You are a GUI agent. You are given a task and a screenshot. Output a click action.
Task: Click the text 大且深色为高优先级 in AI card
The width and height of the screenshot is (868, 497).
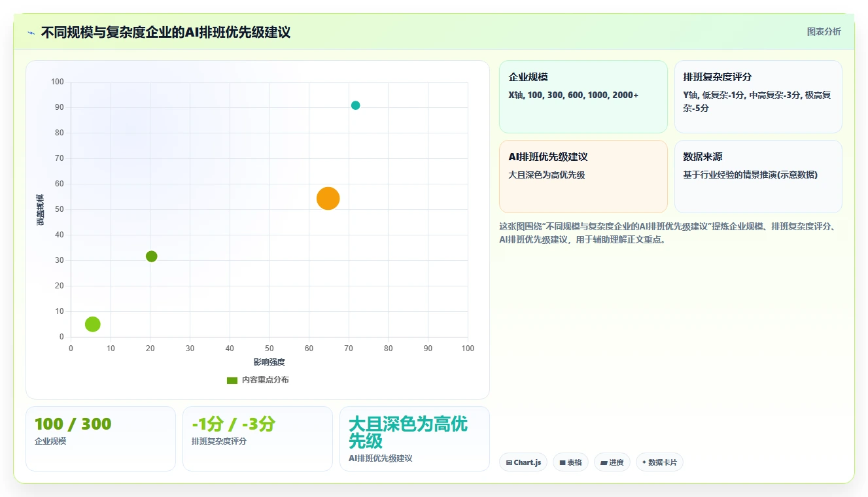547,175
